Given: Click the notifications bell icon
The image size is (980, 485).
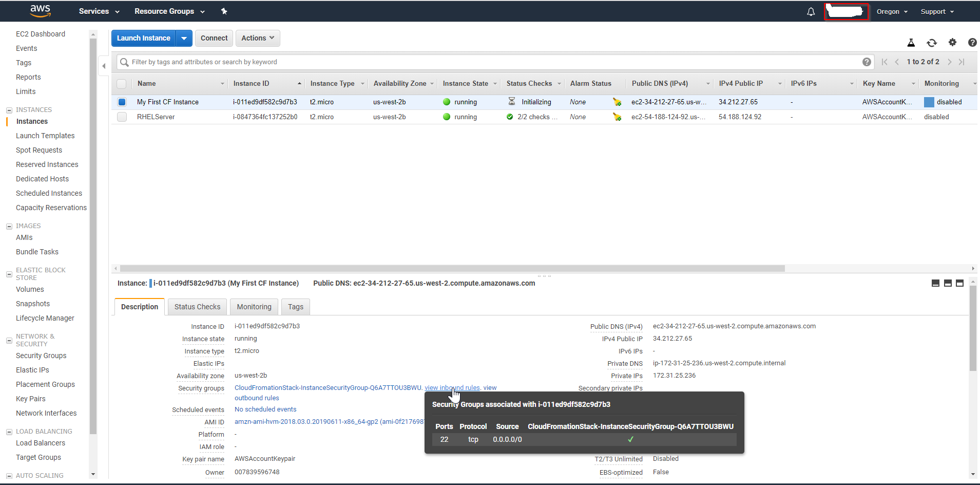Looking at the screenshot, I should 811,12.
